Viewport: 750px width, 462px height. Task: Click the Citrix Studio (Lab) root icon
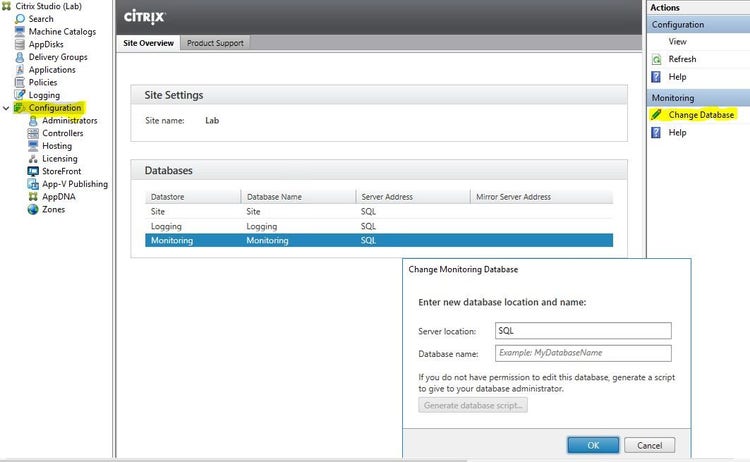pos(6,6)
